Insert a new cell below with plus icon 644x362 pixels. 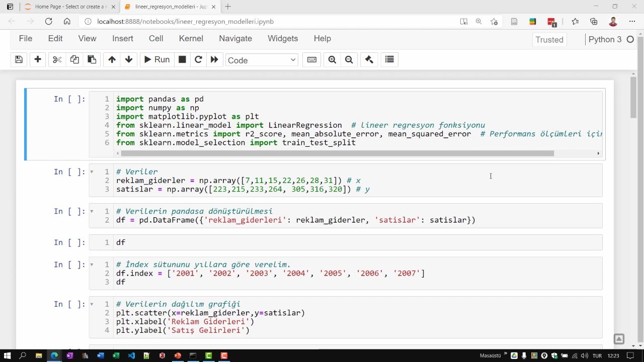click(38, 59)
